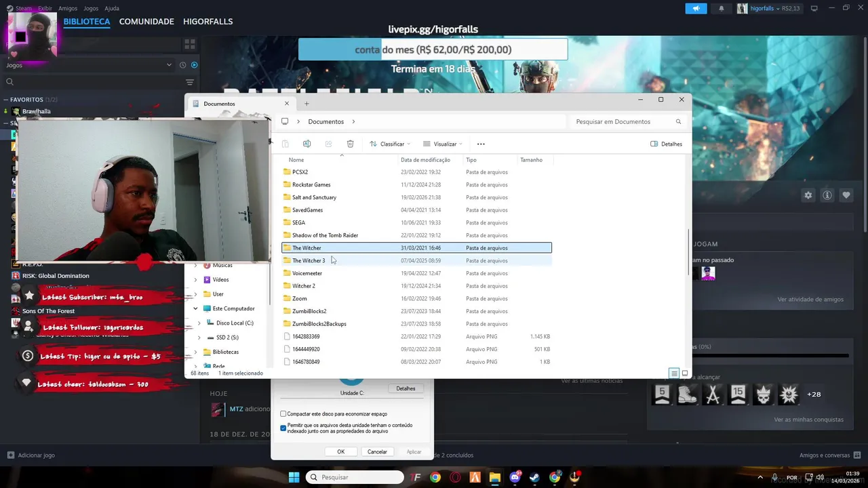Viewport: 868px width, 488px height.
Task: Click OK in the properties dialog
Action: tap(341, 451)
